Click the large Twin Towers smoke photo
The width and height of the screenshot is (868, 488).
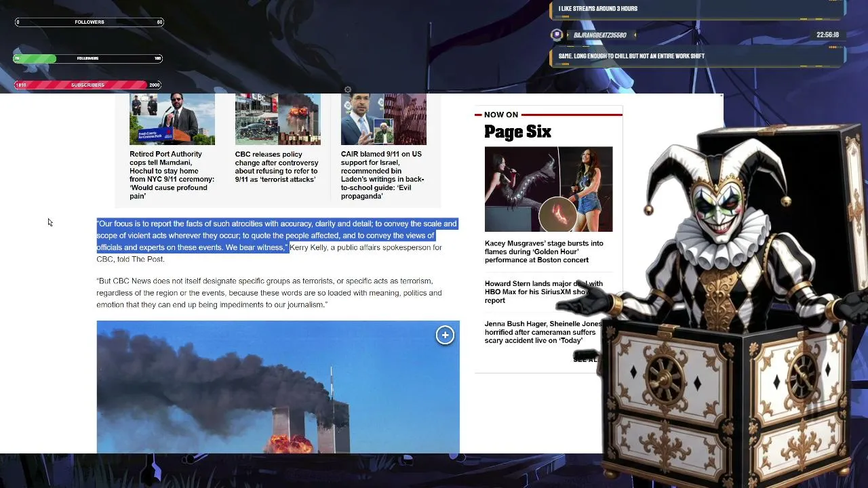click(x=278, y=386)
